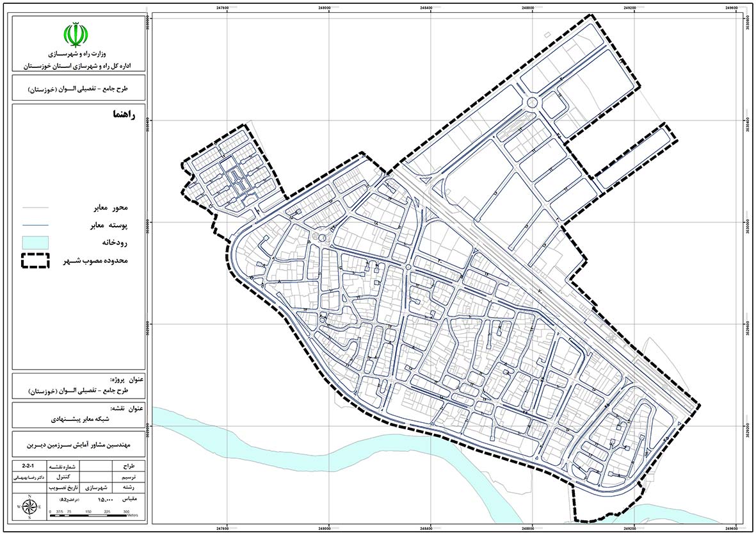Click the 'ترسیم' table cell
The width and height of the screenshot is (756, 535).
pos(129,477)
